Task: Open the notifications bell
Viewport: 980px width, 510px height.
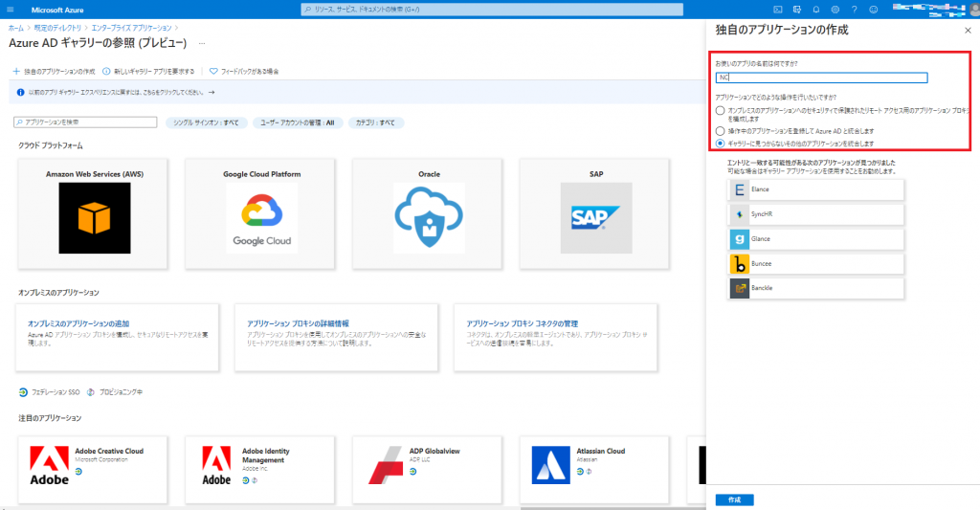Action: pyautogui.click(x=816, y=10)
